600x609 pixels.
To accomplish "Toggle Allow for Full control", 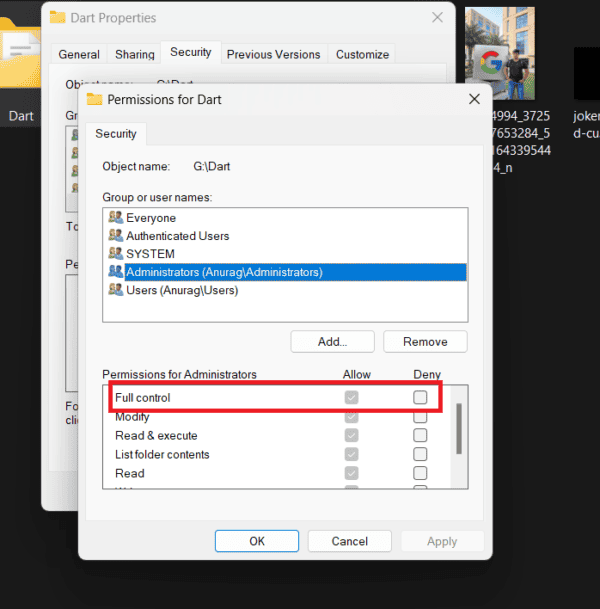I will (x=351, y=397).
